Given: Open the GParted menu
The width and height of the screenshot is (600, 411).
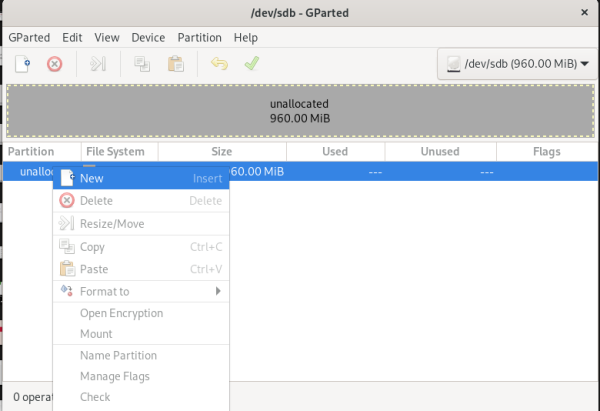Looking at the screenshot, I should tap(29, 37).
